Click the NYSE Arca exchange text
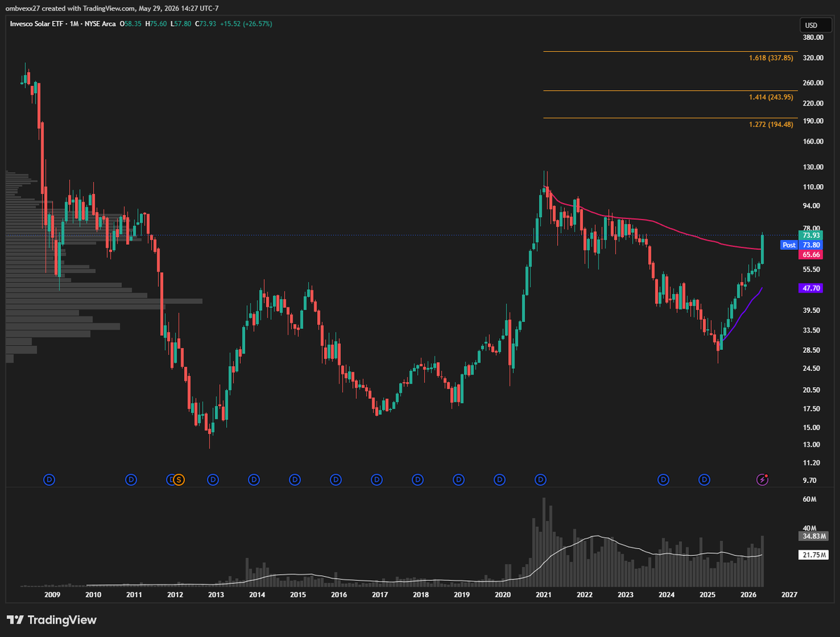The width and height of the screenshot is (840, 637). (x=99, y=24)
